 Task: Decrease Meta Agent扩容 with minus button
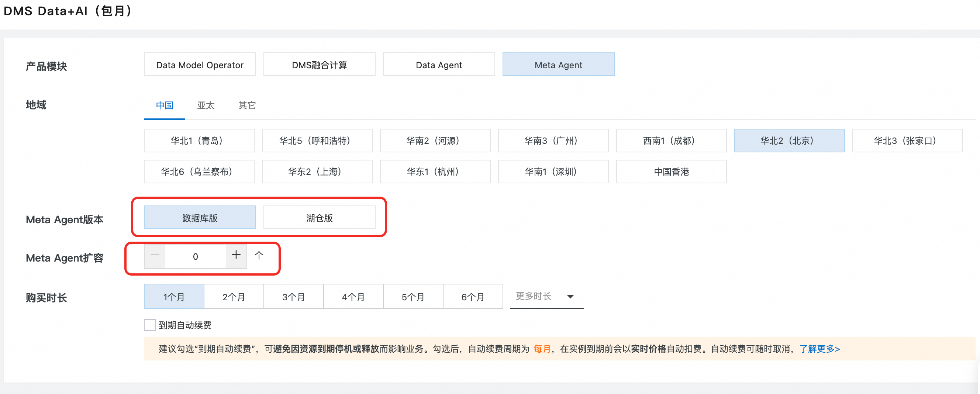[x=155, y=256]
